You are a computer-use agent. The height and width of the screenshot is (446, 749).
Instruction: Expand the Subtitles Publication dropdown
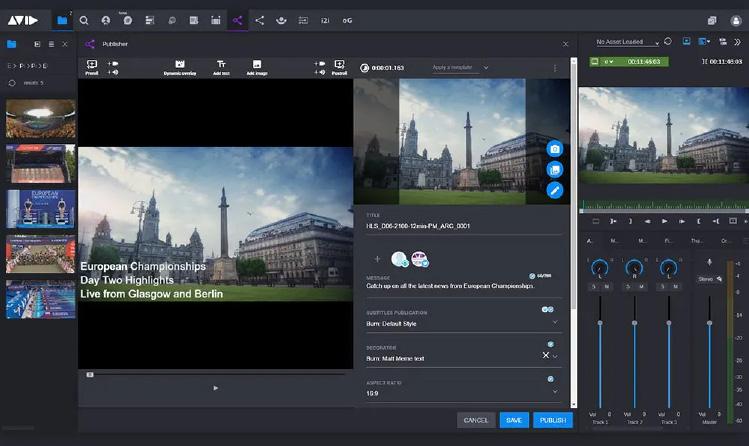555,323
